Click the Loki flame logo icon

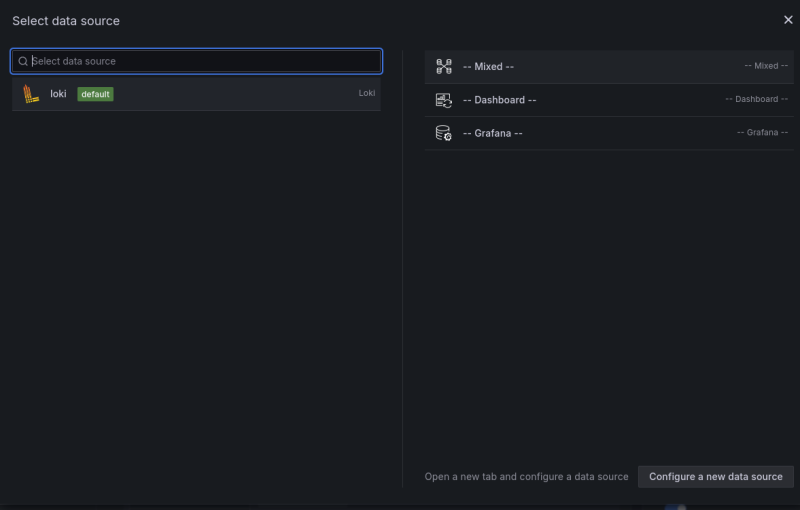click(x=31, y=94)
